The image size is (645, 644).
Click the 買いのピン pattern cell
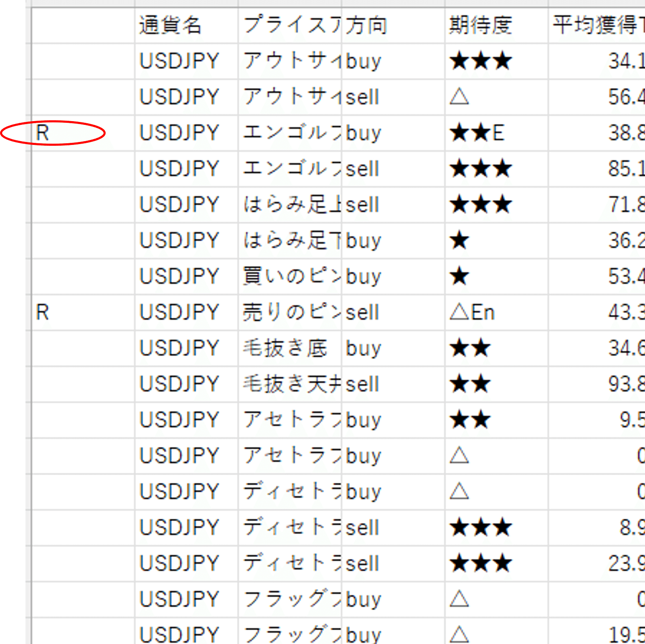tap(289, 276)
